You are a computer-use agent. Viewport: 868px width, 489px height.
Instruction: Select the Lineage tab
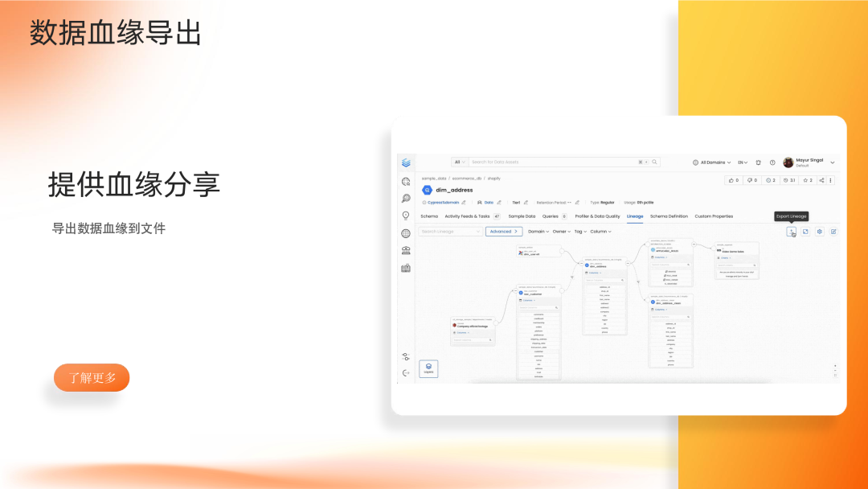tap(635, 216)
